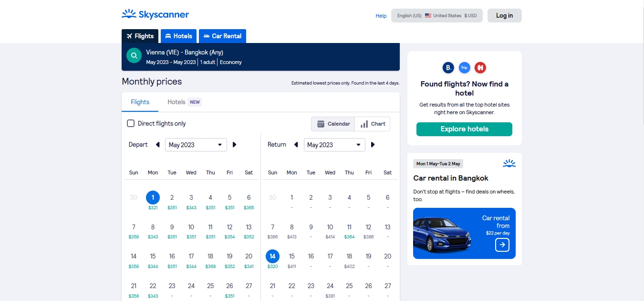Select depart date 20 priced $341
This screenshot has height=301, width=644.
(x=249, y=260)
